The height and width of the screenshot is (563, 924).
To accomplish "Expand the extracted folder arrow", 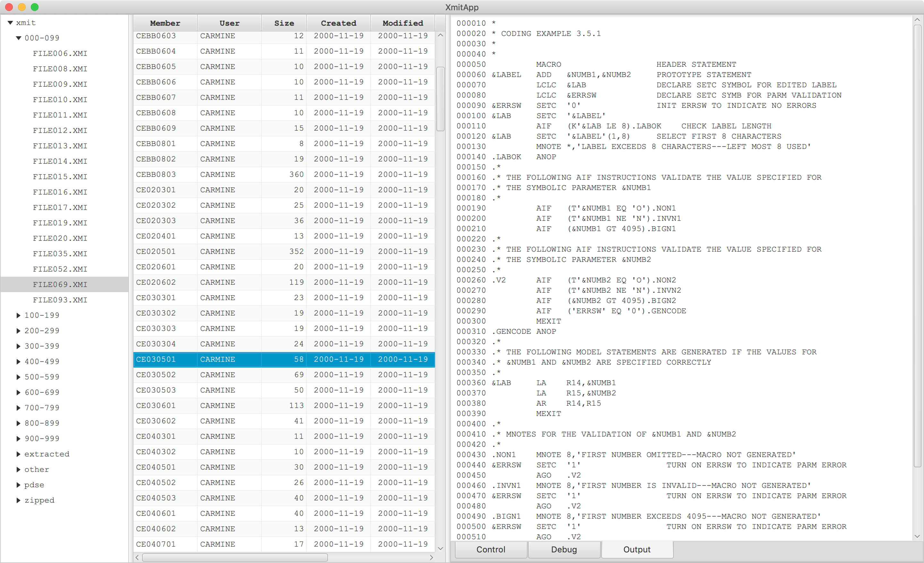I will coord(18,454).
